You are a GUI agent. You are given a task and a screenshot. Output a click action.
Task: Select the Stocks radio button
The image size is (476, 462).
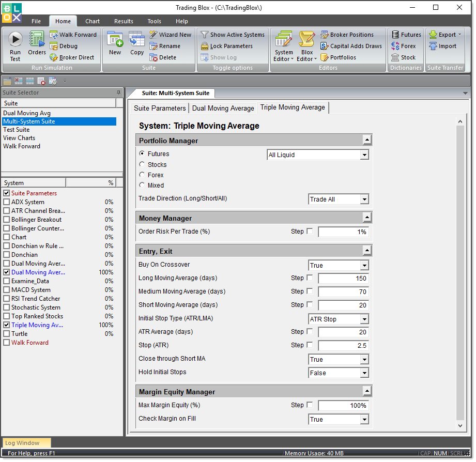pos(142,164)
